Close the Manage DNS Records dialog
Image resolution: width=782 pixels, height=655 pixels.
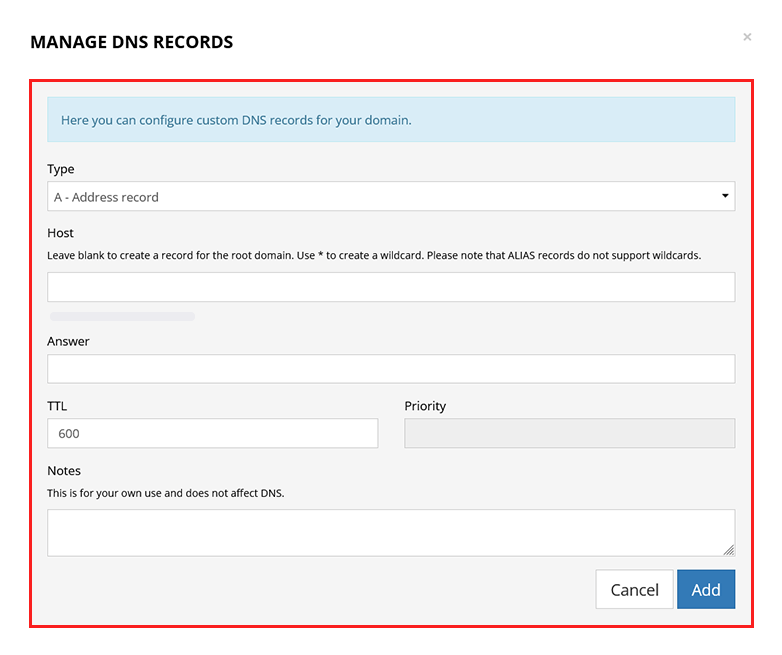[x=747, y=37]
